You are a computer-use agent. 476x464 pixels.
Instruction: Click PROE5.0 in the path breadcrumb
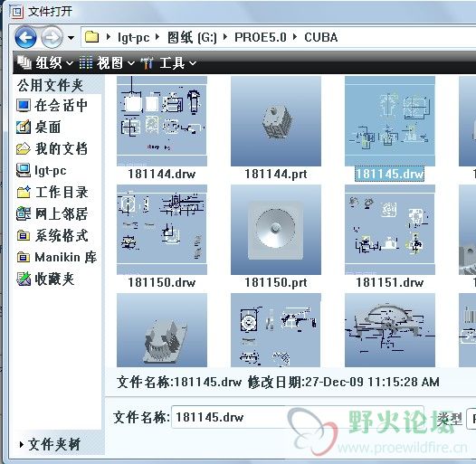pos(261,38)
